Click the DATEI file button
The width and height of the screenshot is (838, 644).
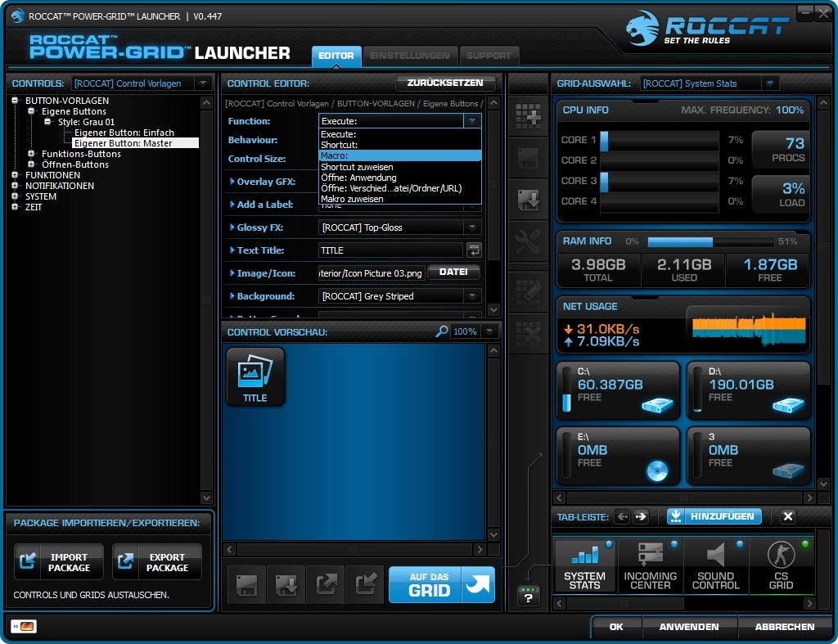click(x=453, y=272)
